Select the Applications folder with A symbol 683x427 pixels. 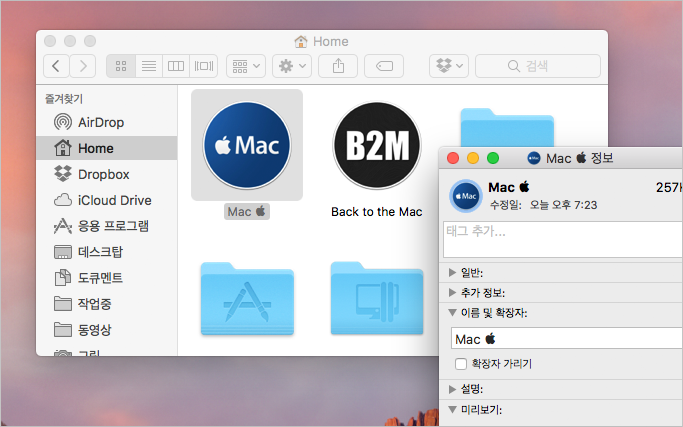pos(247,298)
